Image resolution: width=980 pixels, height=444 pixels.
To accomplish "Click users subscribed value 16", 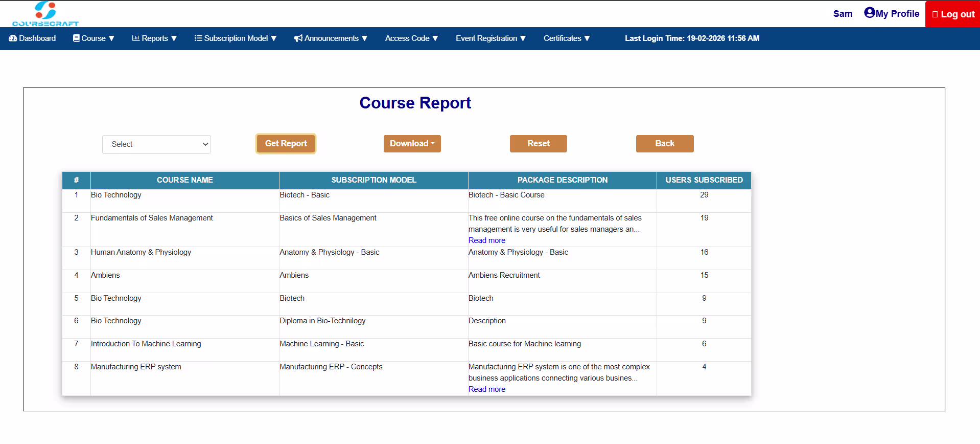I will [704, 252].
